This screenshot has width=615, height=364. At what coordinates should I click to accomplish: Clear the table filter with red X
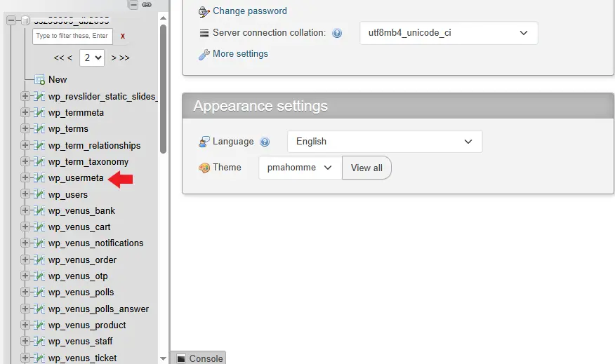(x=123, y=36)
